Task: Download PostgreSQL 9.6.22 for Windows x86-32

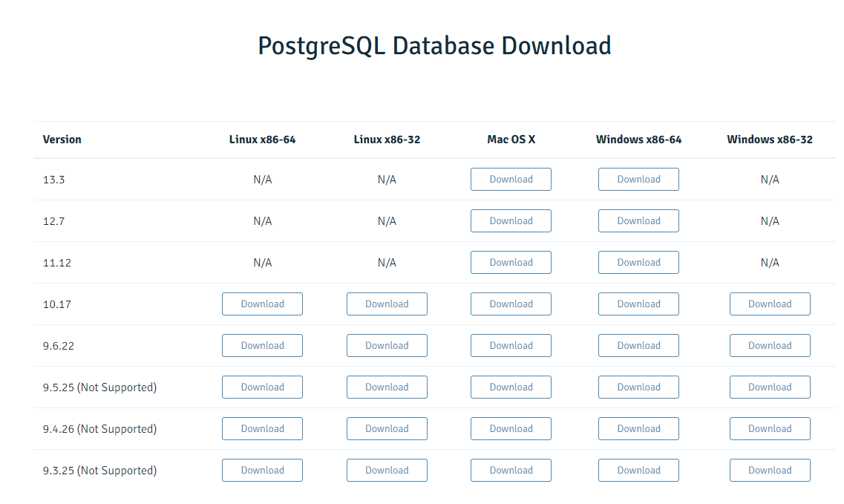Action: pos(770,346)
